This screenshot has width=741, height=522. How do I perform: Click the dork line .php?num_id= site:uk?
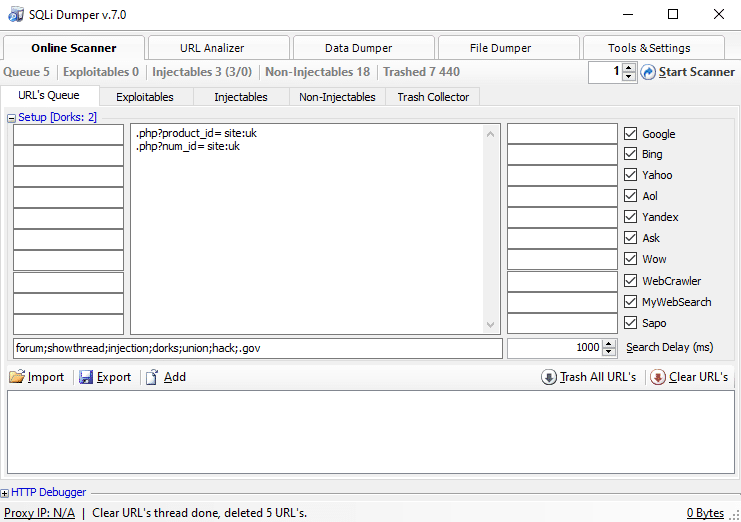(188, 146)
